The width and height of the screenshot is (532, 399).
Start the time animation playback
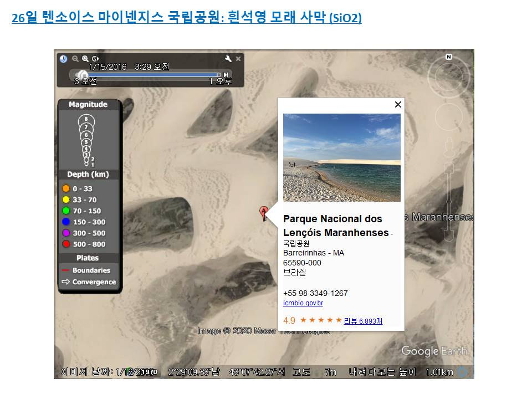click(96, 59)
